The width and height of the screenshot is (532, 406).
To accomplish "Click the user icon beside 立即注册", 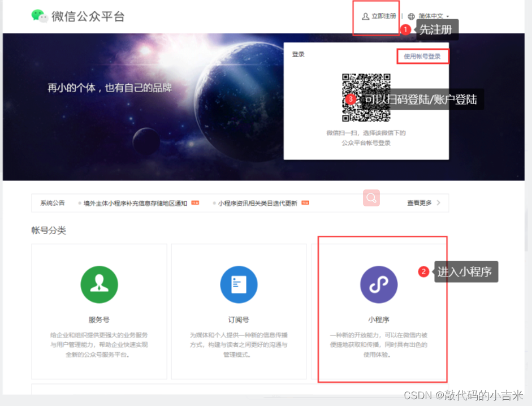I will click(x=365, y=16).
